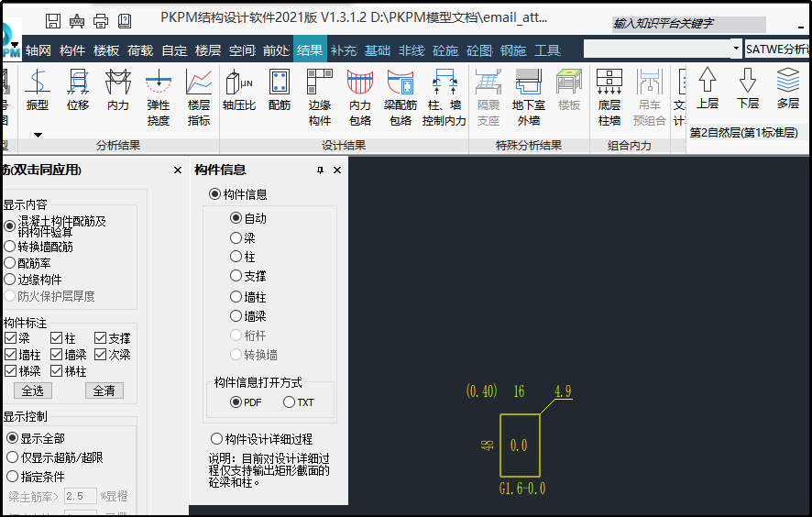Viewport: 812px width, 517px height.
Task: Pin the 构件信息 panel
Action: pos(320,170)
